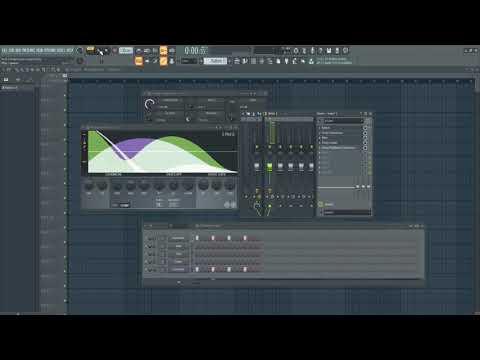480x360 pixels.
Task: Click the render as audio file icon
Action: [337, 51]
